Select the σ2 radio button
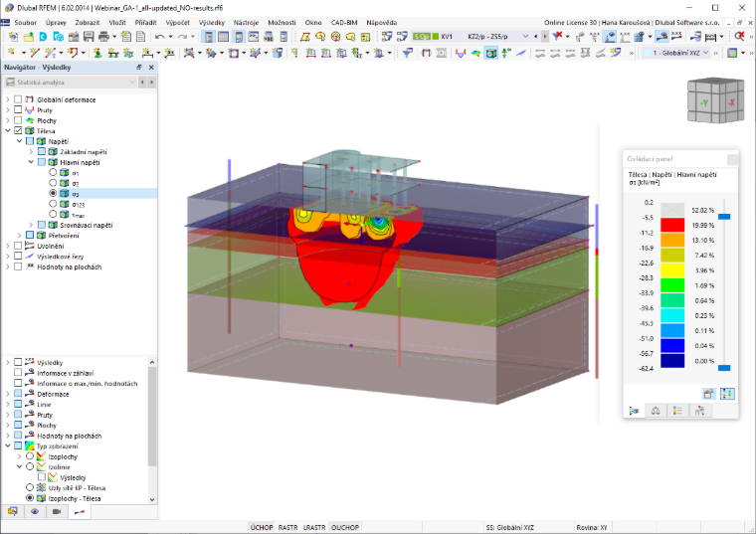 tap(53, 183)
